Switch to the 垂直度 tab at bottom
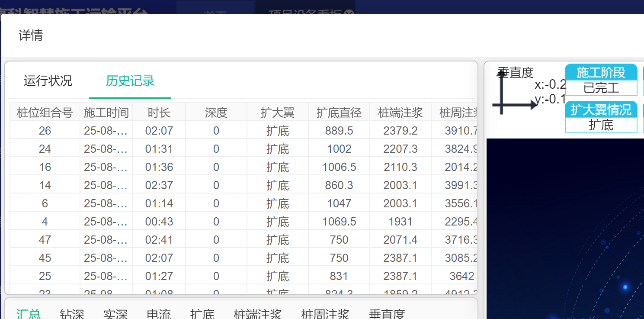 [x=387, y=314]
